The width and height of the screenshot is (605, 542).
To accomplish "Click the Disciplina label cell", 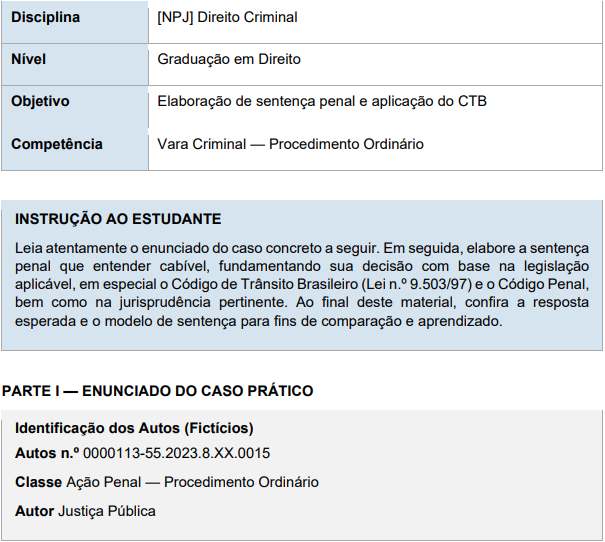I will 75,22.
